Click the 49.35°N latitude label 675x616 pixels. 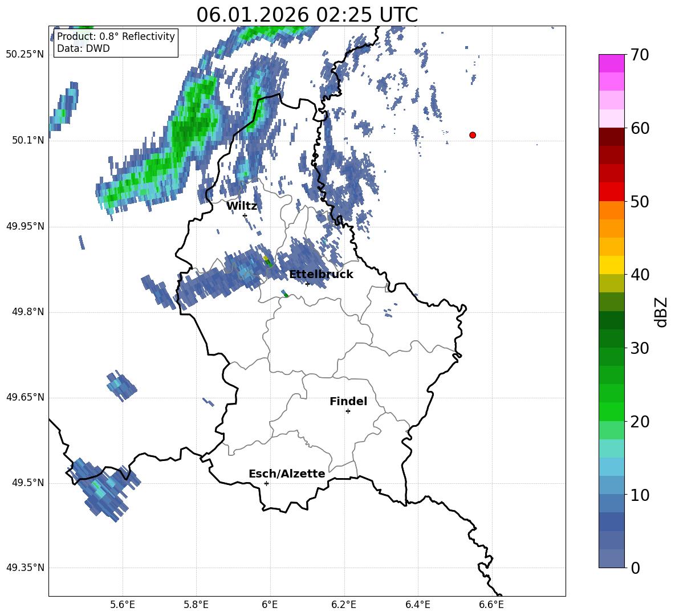point(25,568)
